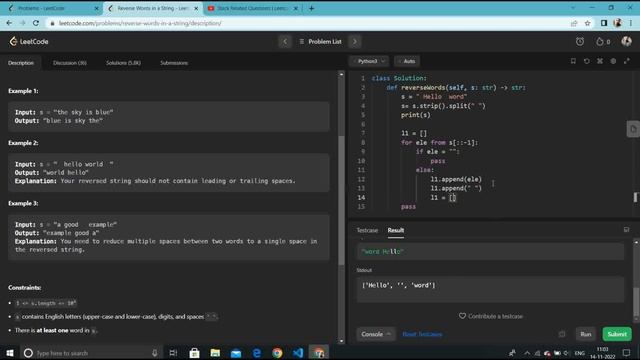Open the notes icon beside editor

point(633,129)
